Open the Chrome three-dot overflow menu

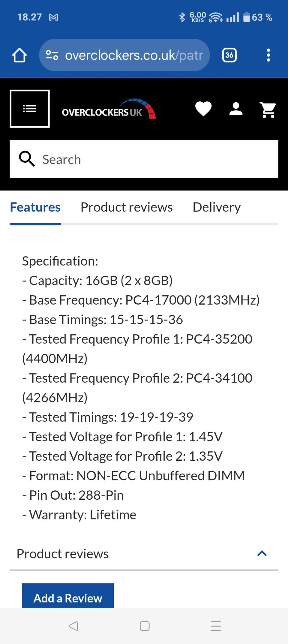(268, 55)
